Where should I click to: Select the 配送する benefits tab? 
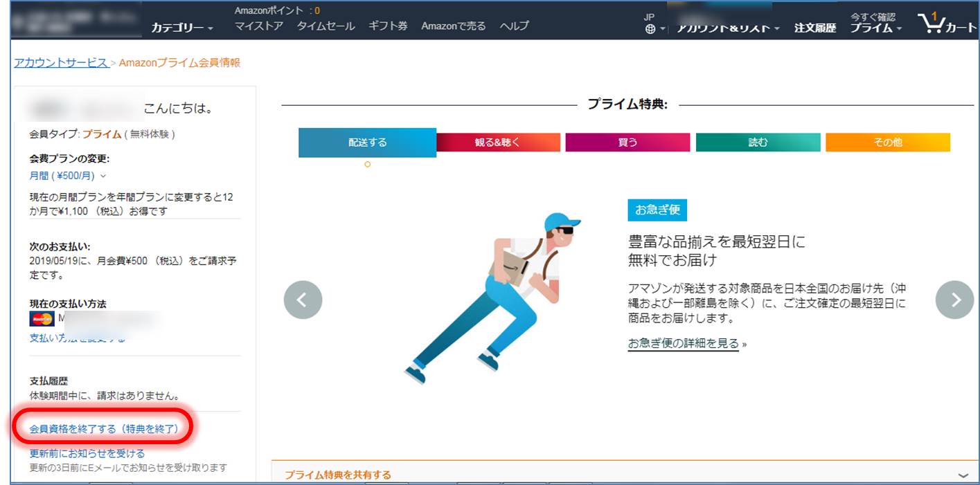point(367,143)
